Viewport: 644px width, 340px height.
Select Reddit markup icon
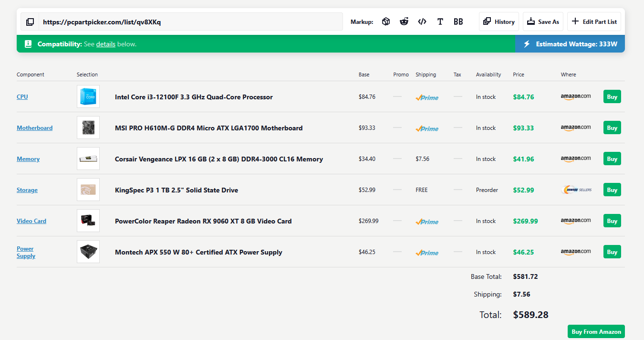(404, 21)
